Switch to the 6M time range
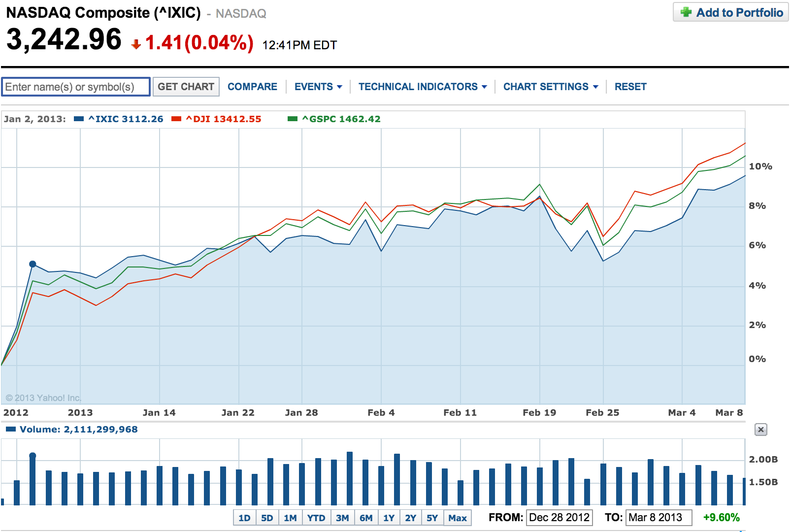Viewport: 791px width, 532px height. click(x=366, y=518)
